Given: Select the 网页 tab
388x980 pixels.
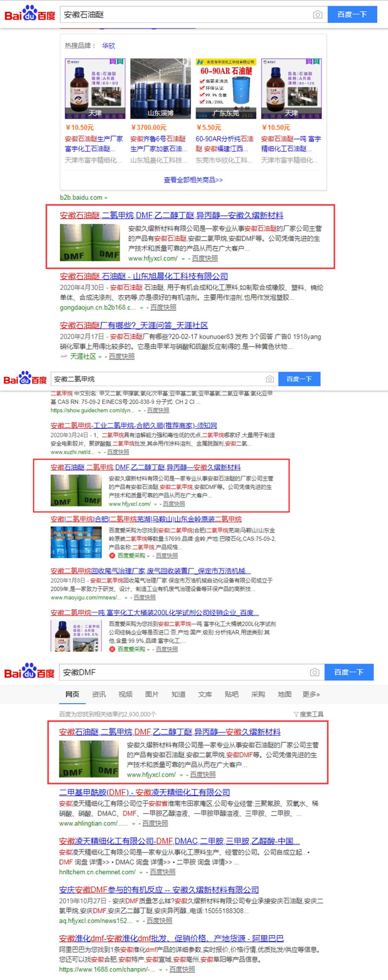Looking at the screenshot, I should (72, 694).
